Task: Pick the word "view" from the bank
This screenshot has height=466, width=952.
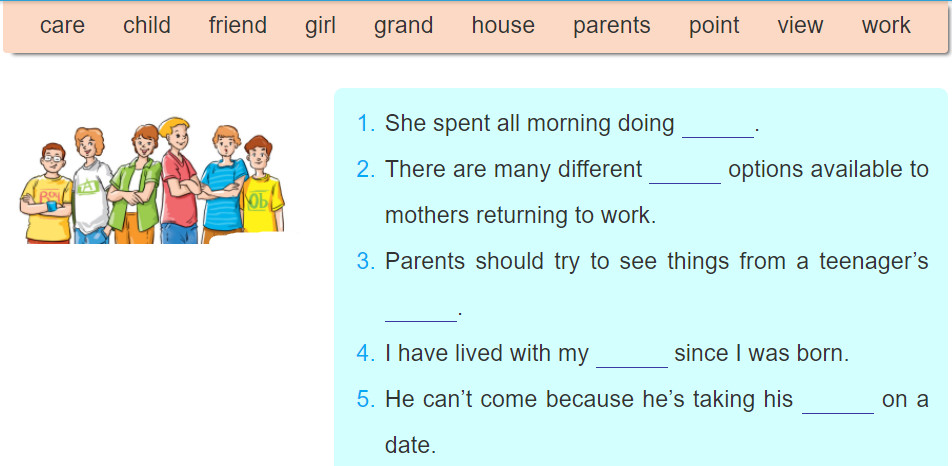Action: (800, 25)
